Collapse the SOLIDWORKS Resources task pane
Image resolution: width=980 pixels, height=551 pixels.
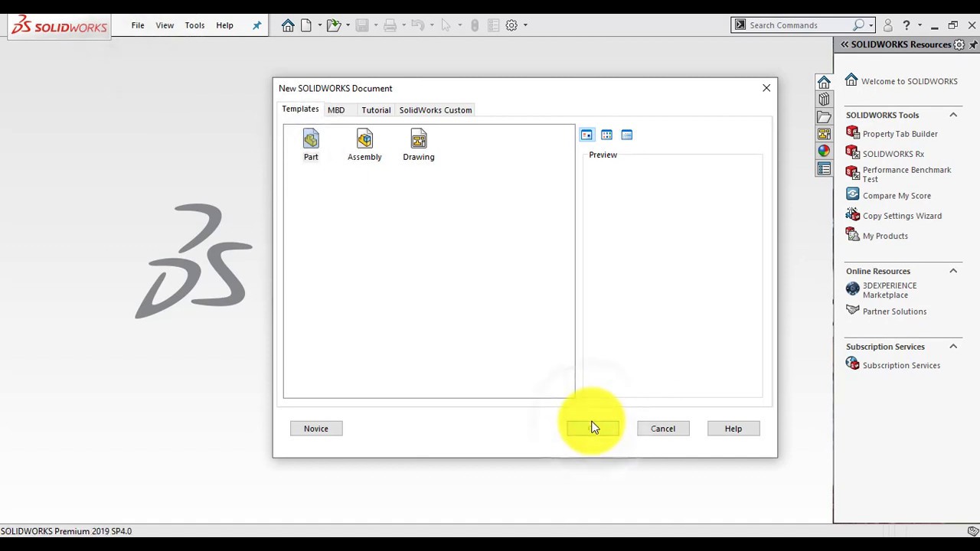coord(844,44)
